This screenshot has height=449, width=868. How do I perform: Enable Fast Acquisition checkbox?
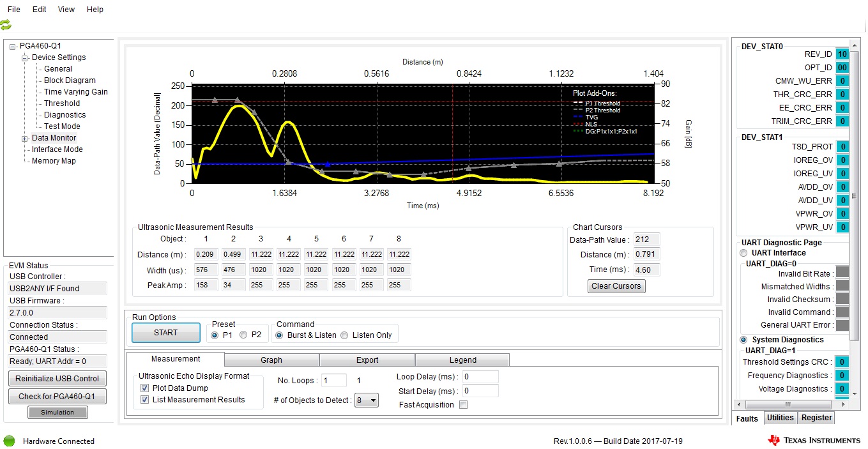[464, 405]
